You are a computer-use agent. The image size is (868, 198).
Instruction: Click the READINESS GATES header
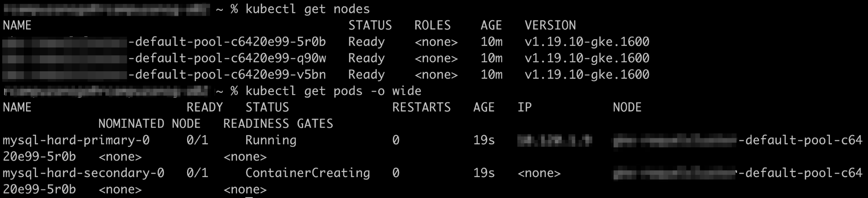pos(278,124)
